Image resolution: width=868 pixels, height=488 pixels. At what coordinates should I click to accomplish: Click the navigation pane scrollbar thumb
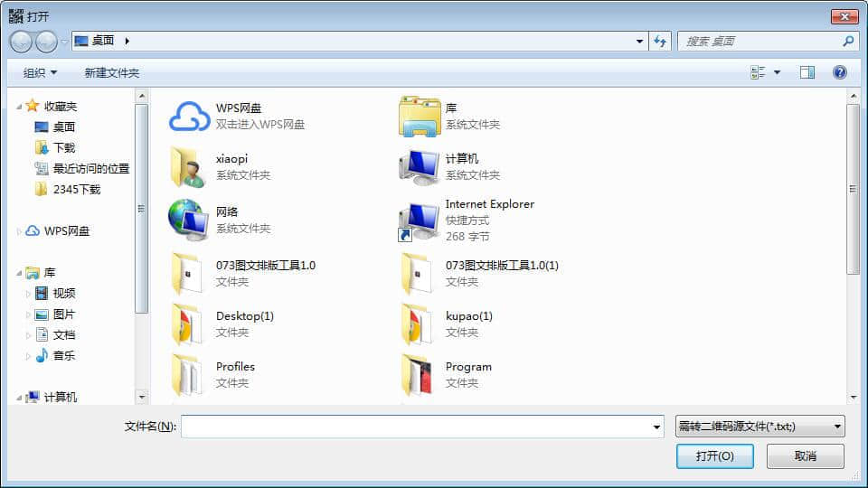coord(142,209)
